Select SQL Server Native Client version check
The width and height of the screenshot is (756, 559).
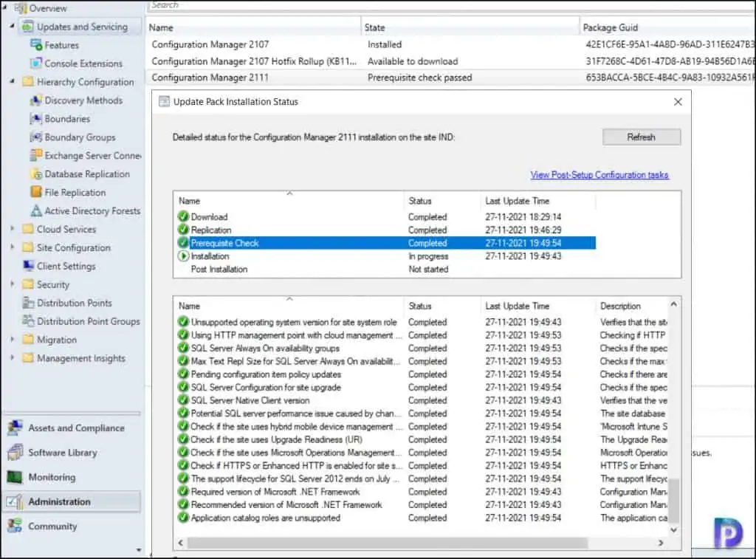pos(422,400)
